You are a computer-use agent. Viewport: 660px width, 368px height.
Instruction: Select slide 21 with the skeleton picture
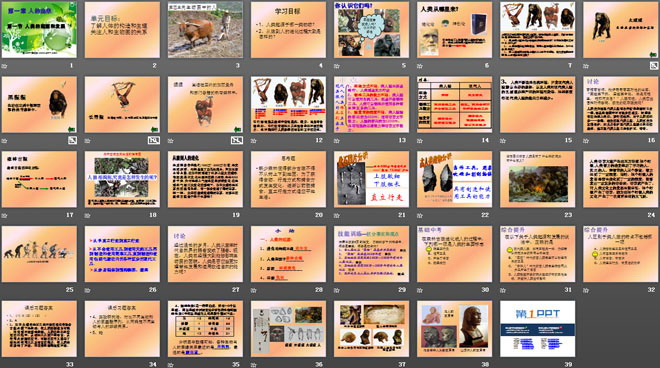coord(372,179)
